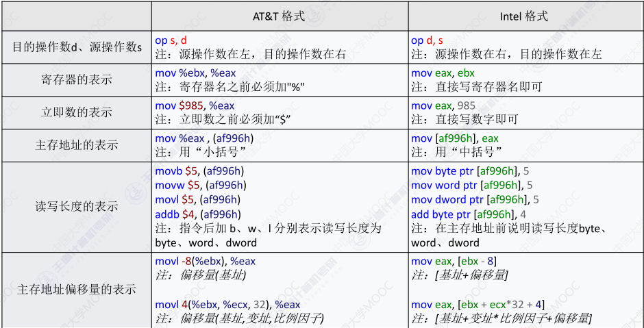The image size is (644, 328).
Task: Click the code "movl $5, (af996h)"
Action: pyautogui.click(x=198, y=200)
